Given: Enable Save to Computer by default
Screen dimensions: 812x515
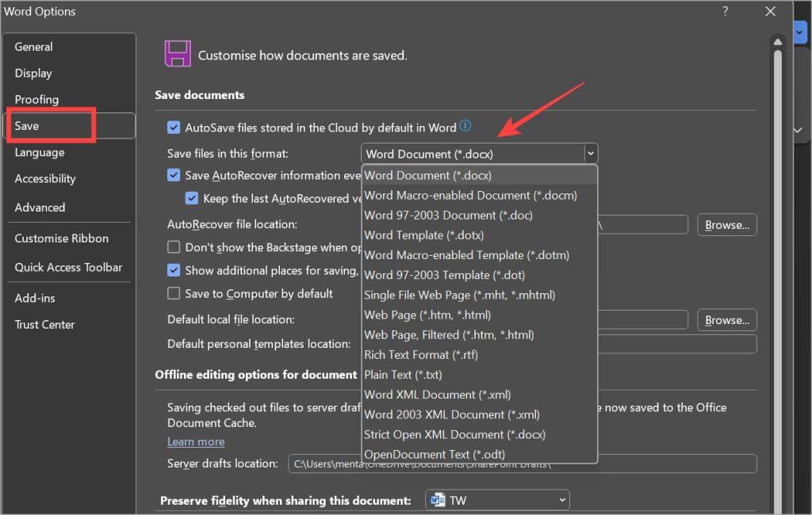Looking at the screenshot, I should [174, 293].
